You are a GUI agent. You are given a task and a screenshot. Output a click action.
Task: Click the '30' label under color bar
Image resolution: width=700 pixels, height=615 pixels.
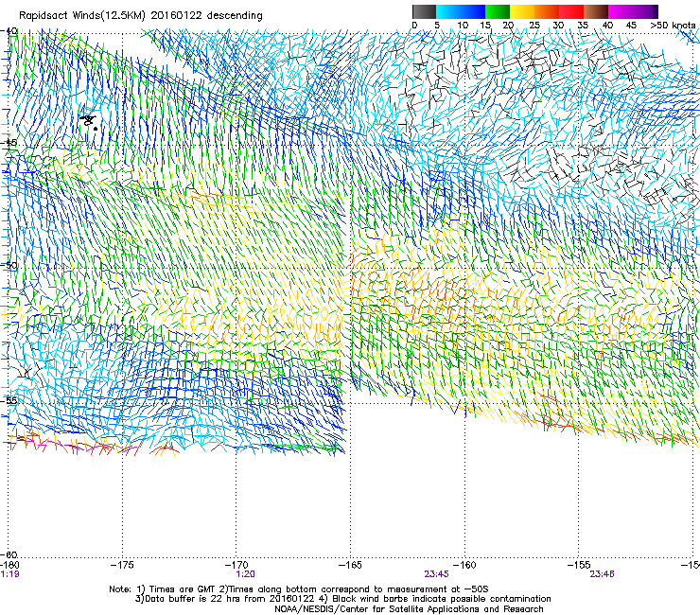558,26
